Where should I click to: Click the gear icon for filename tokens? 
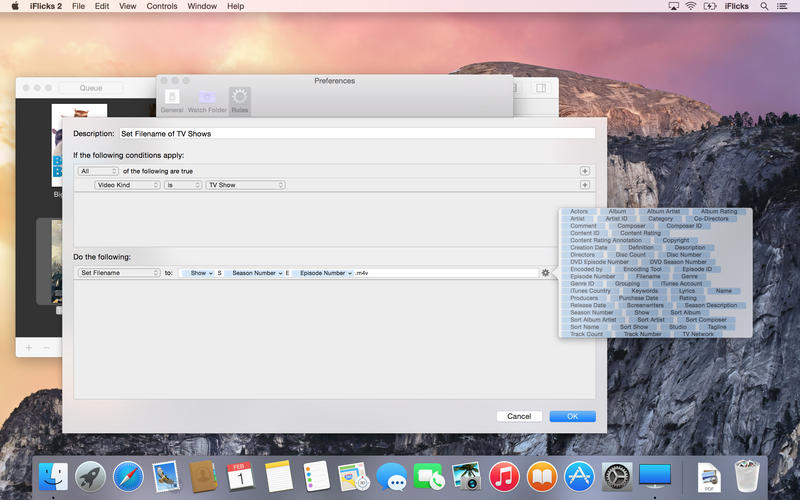click(545, 273)
